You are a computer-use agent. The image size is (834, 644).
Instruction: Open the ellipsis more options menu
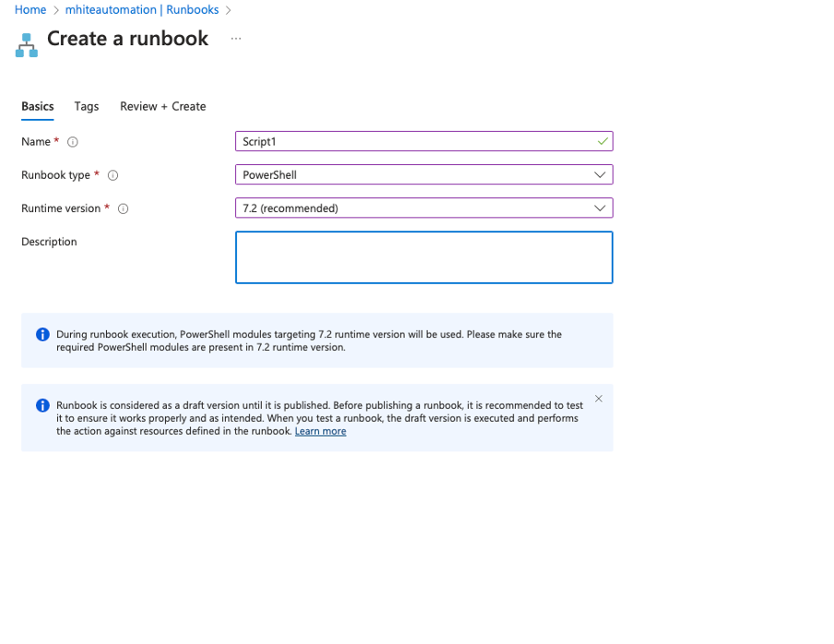tap(236, 39)
